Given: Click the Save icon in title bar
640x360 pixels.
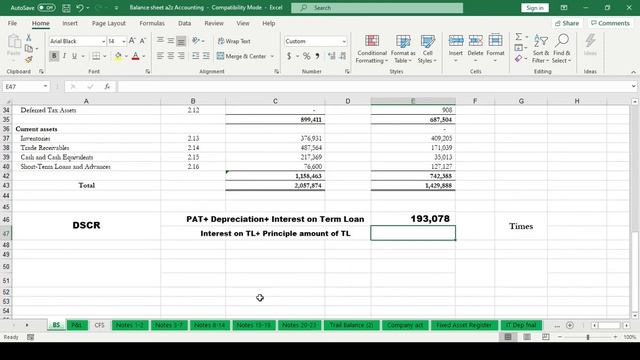Looking at the screenshot, I should click(66, 8).
